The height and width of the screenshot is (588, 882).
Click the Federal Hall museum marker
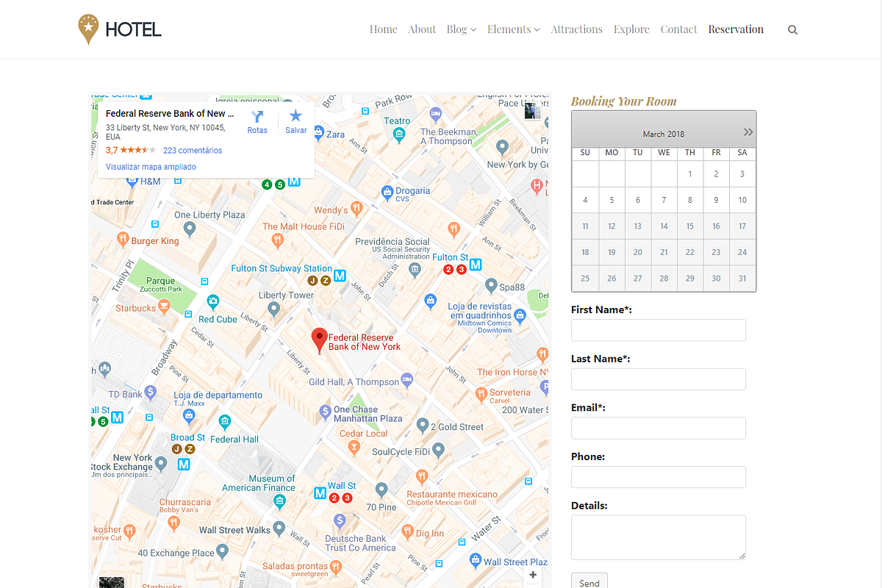(x=225, y=421)
